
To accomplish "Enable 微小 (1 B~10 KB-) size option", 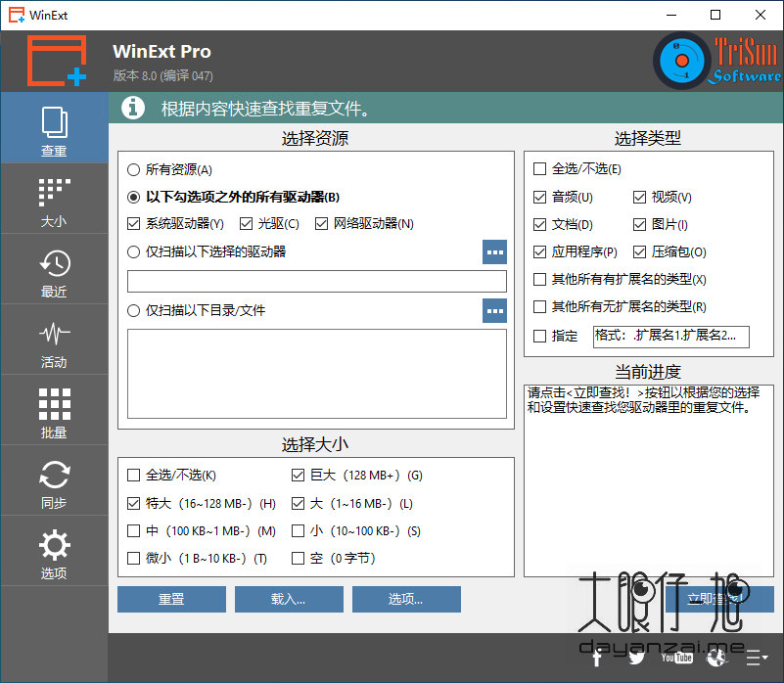I will pos(197,558).
